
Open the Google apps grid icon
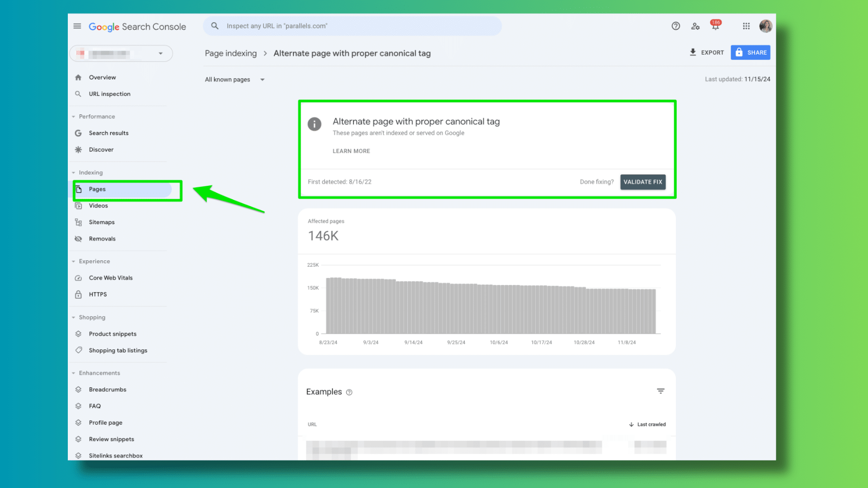pyautogui.click(x=746, y=26)
